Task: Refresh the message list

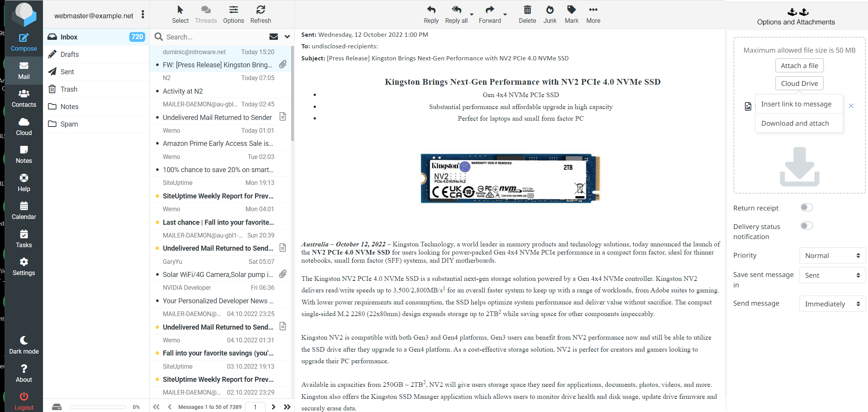Action: (261, 15)
